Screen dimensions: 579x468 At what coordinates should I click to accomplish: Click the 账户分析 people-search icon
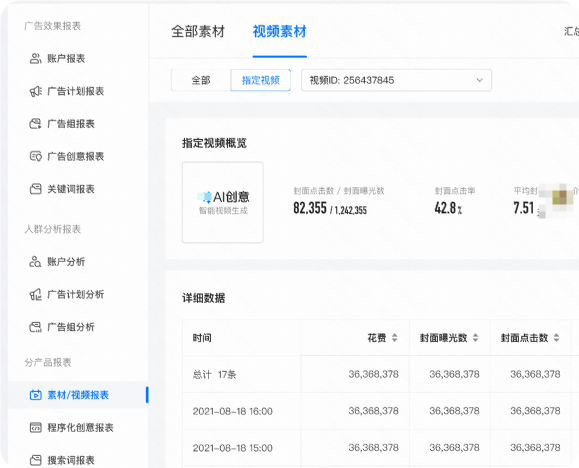tap(35, 262)
